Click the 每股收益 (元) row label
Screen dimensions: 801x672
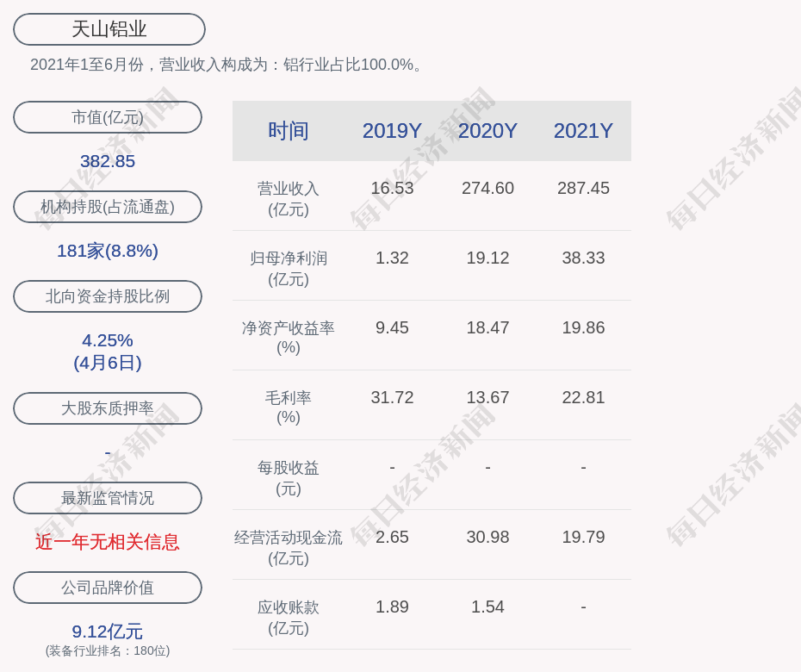[289, 478]
